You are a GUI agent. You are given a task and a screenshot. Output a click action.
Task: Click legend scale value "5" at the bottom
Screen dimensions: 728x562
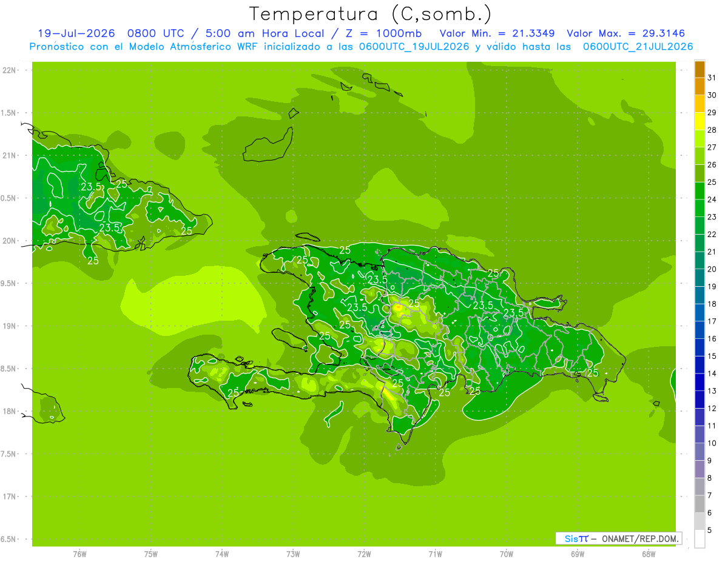coord(710,530)
